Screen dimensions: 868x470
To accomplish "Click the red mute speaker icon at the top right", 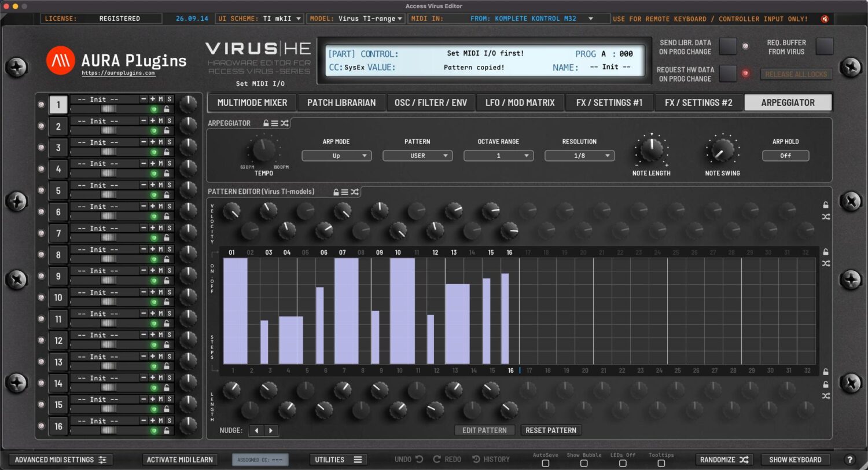I will point(825,19).
